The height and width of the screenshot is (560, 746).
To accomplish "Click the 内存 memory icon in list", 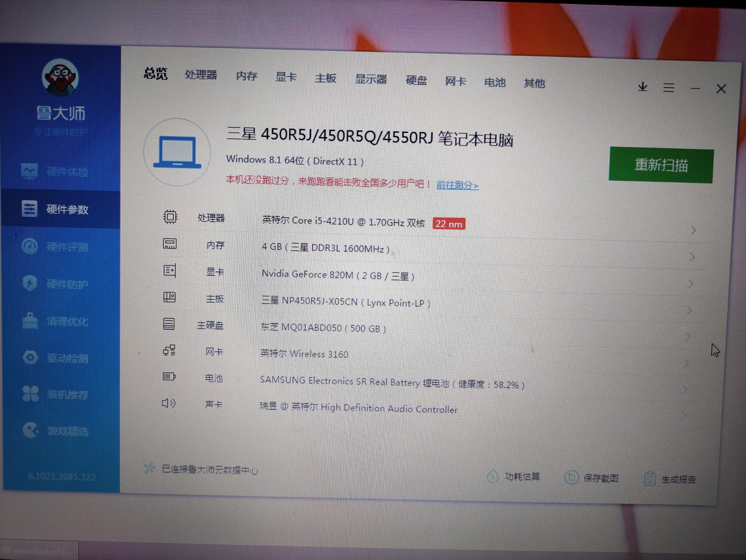I will pyautogui.click(x=169, y=244).
